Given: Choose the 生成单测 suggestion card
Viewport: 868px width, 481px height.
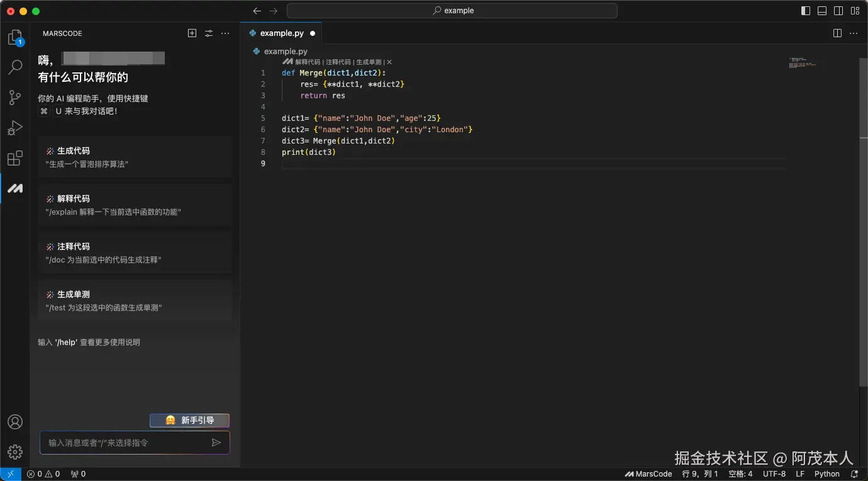Looking at the screenshot, I should point(135,300).
